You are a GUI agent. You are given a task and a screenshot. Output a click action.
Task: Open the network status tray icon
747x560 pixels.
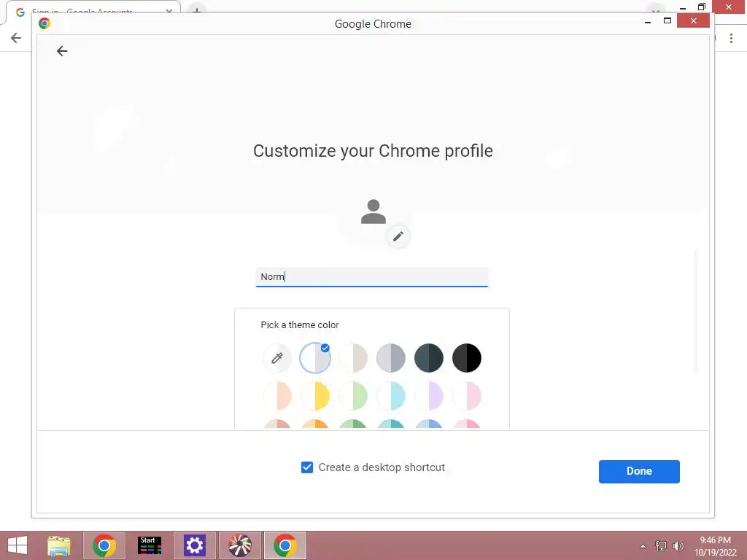pos(661,545)
